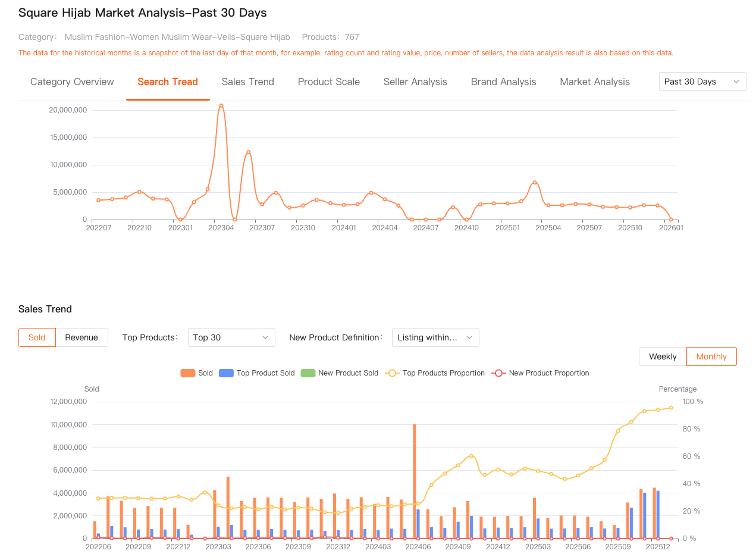Toggle the Top Product Sold legend
The height and width of the screenshot is (560, 756).
click(x=257, y=373)
